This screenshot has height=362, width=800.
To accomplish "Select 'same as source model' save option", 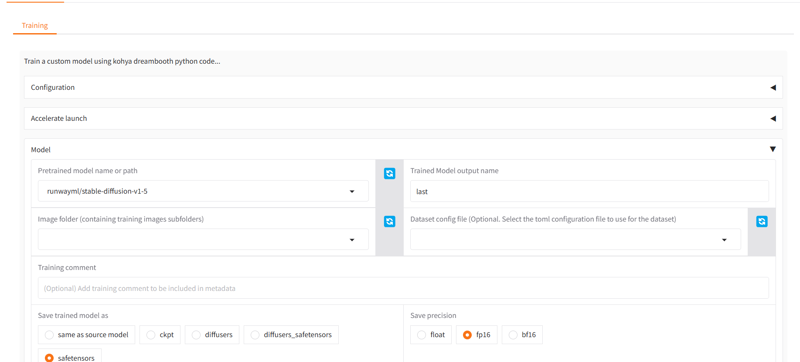I will click(87, 335).
